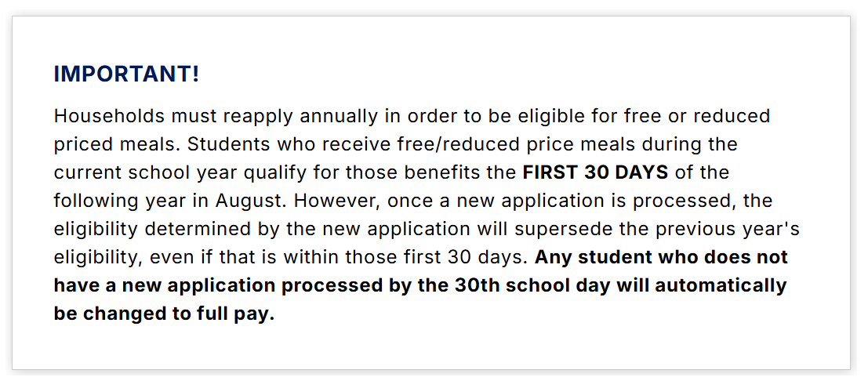868x388 pixels.
Task: Click the word reapply
Action: [x=258, y=118]
